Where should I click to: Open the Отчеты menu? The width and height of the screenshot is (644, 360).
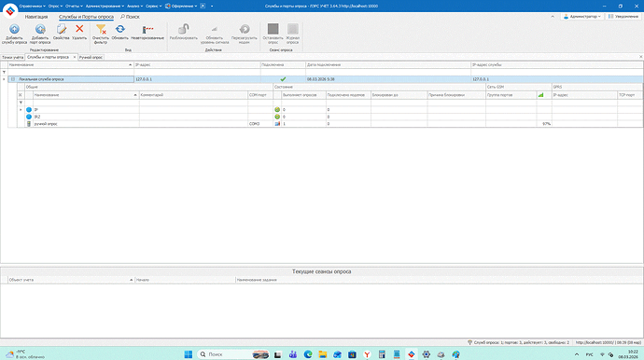(74, 7)
